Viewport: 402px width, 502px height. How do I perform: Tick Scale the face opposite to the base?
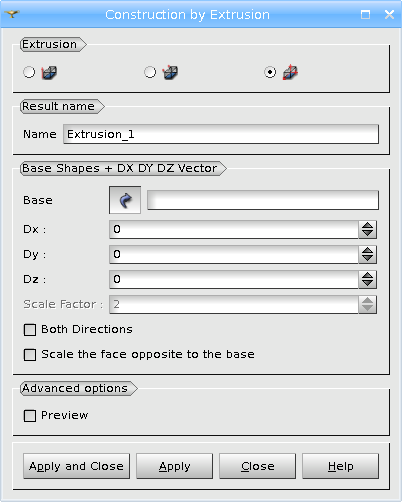[30, 355]
